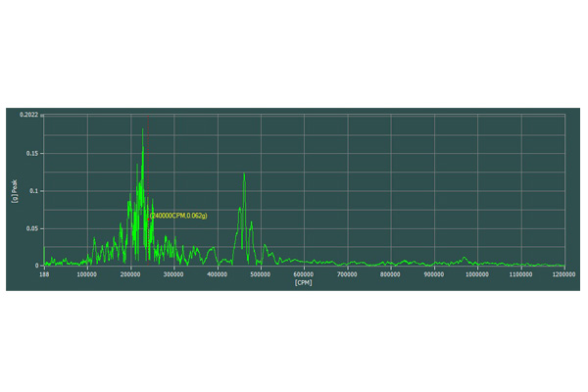The height and width of the screenshot is (392, 588).
Task: Click the [CPM] x-axis unit label
Action: 304,282
